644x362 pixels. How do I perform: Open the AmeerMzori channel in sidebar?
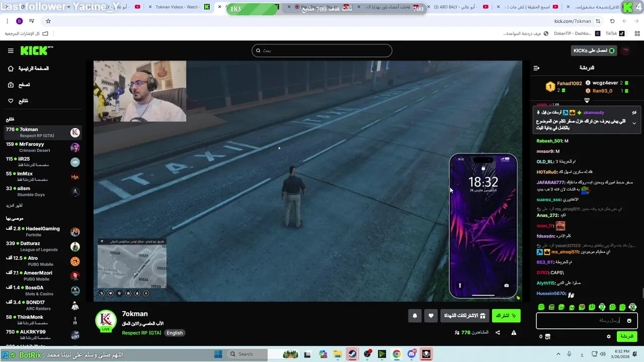tap(43, 276)
